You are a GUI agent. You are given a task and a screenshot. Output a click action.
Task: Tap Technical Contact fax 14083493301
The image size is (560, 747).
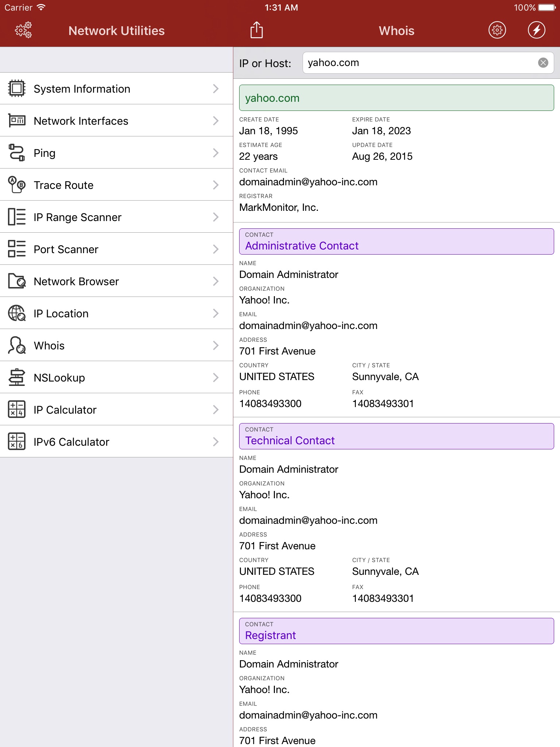(383, 599)
